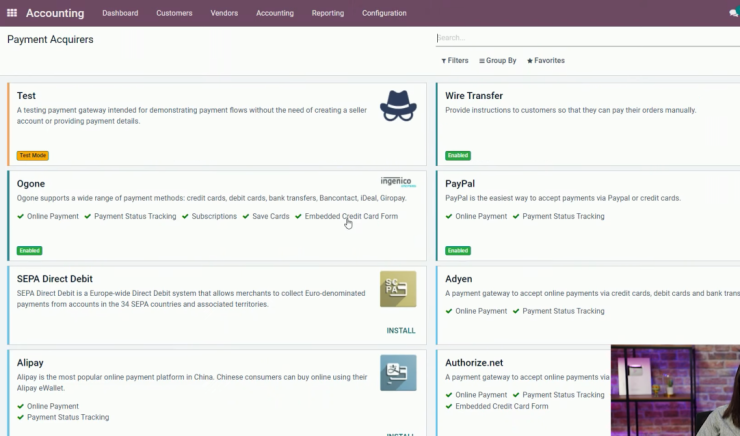The image size is (740, 436).
Task: Open the Reporting menu
Action: click(x=328, y=13)
